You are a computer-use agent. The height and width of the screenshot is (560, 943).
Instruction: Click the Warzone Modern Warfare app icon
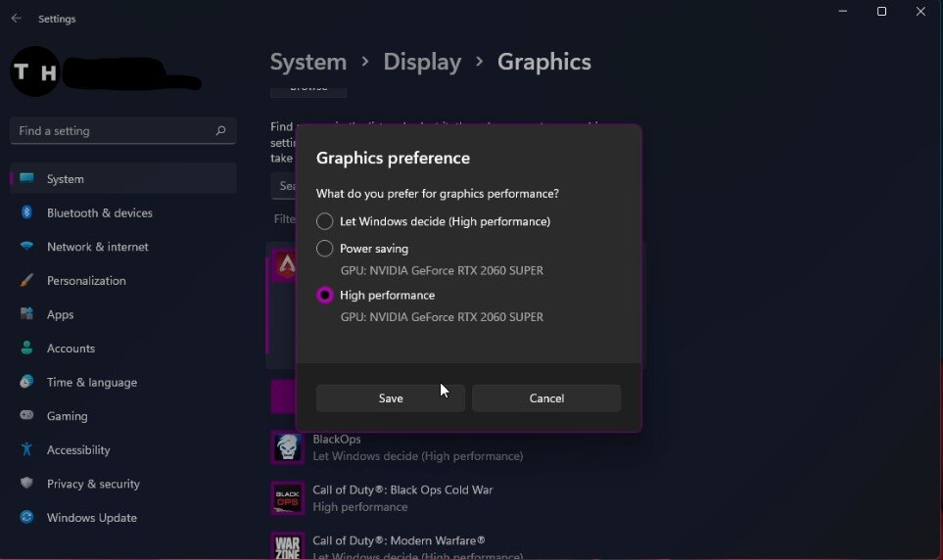[x=288, y=545]
